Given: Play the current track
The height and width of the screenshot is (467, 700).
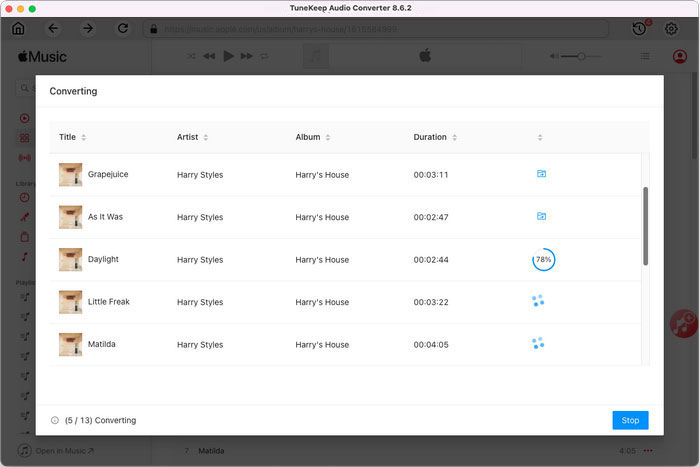Looking at the screenshot, I should [x=229, y=56].
